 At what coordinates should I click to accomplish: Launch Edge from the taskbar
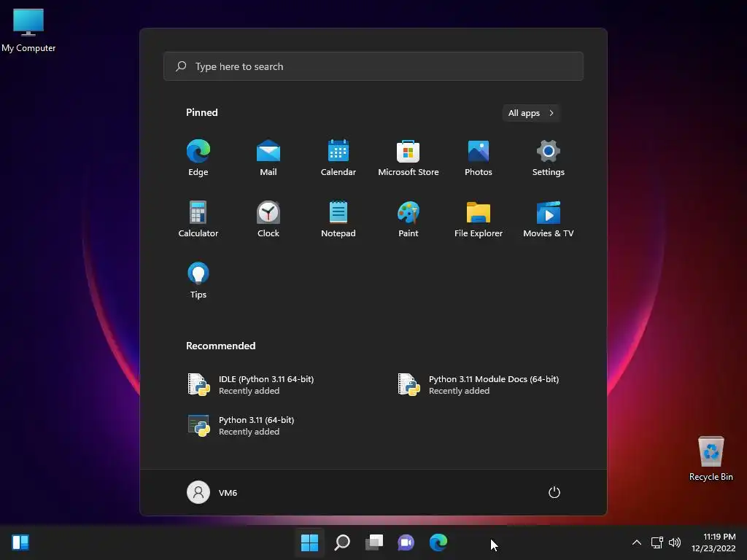438,542
